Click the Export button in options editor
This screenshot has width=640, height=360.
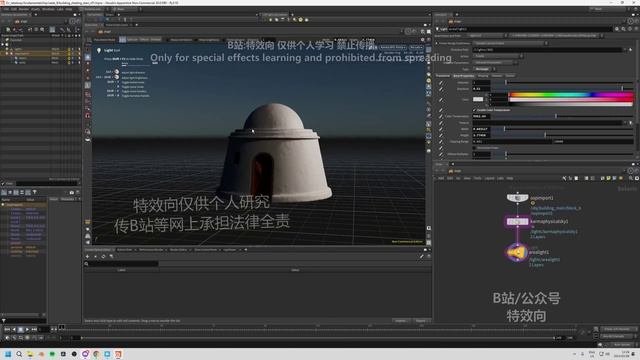(421, 321)
